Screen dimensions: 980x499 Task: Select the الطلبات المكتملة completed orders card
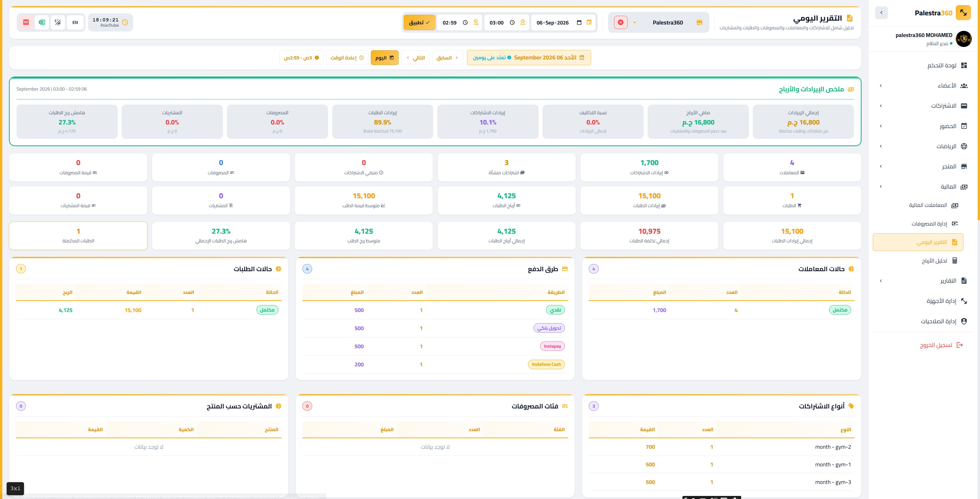click(x=78, y=236)
